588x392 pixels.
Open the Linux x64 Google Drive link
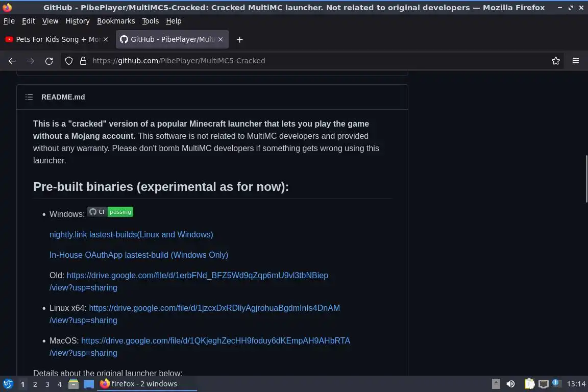click(x=214, y=308)
